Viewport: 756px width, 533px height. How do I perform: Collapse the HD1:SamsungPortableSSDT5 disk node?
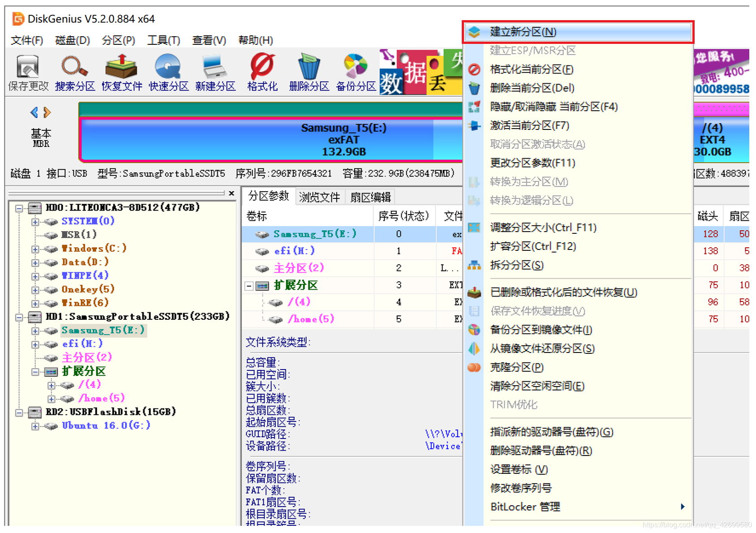[19, 317]
